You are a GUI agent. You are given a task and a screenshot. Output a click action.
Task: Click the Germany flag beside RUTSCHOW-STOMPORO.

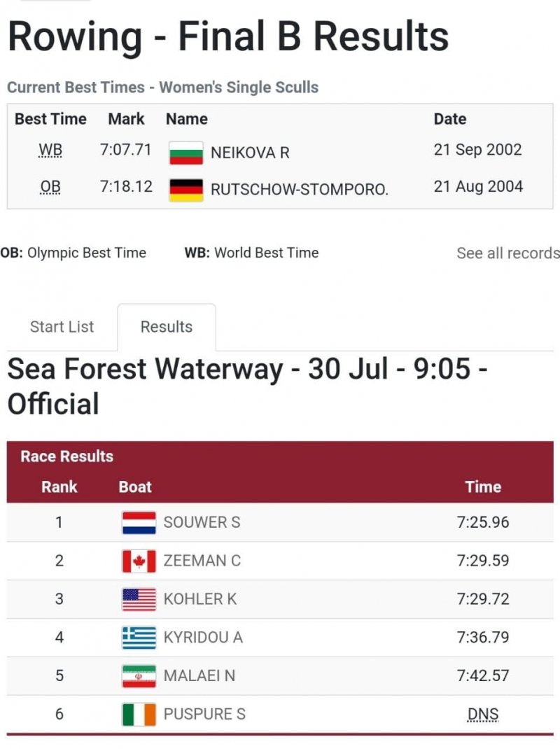(186, 190)
